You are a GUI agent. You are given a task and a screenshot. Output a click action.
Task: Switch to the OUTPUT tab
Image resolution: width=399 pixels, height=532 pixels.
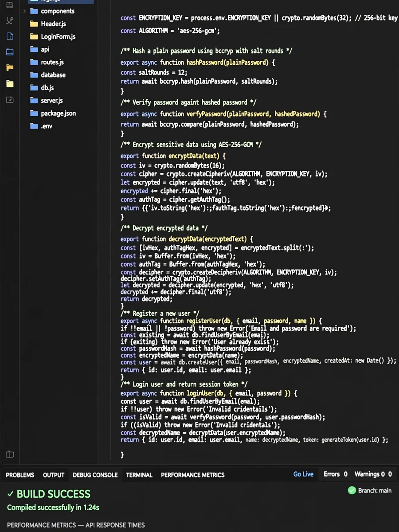(54, 475)
